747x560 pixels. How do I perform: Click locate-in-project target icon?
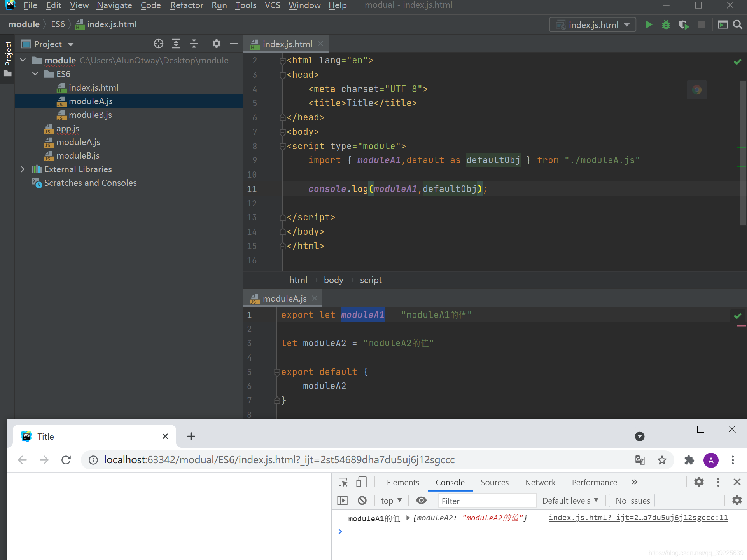158,44
